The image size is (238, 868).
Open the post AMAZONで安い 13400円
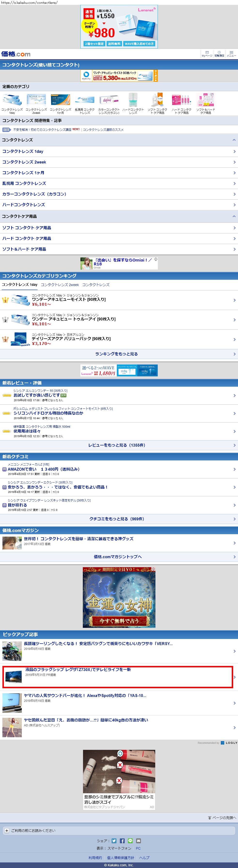[119, 469]
